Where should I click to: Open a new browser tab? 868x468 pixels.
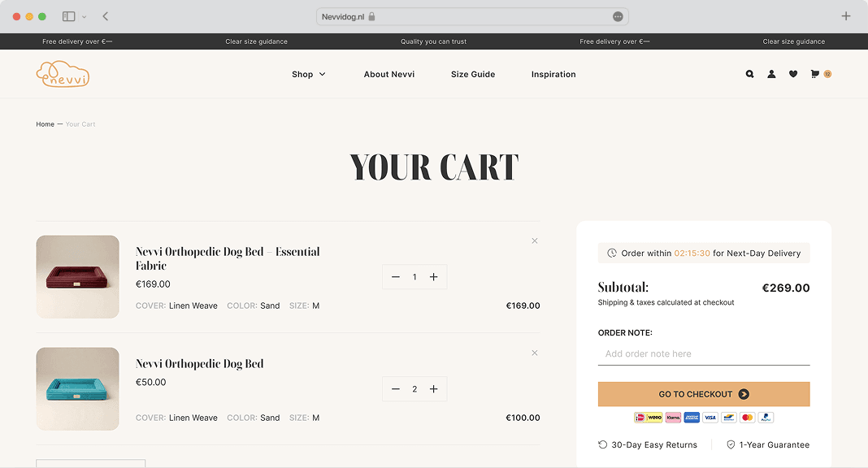click(846, 16)
